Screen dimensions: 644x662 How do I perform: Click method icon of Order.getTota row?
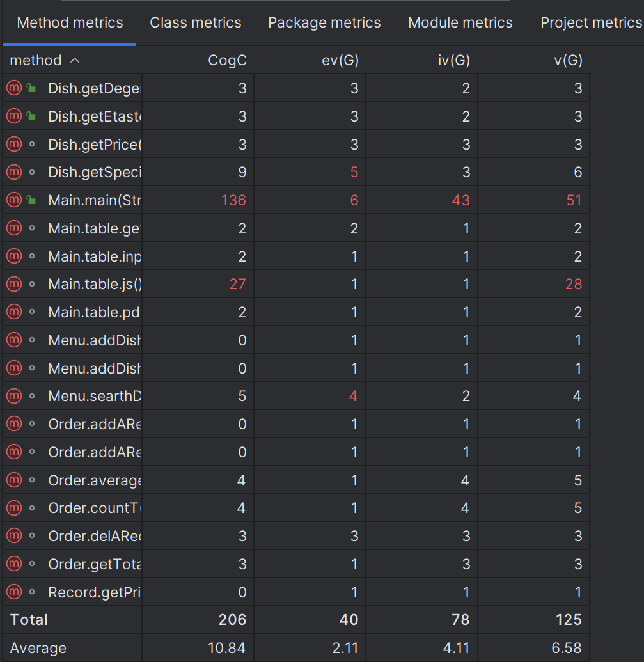14,563
